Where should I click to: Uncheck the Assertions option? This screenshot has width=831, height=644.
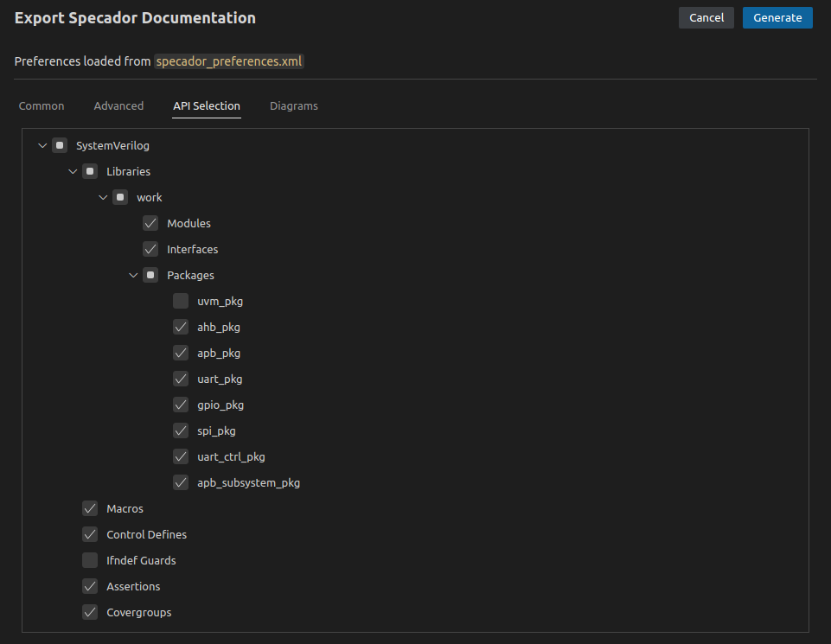pyautogui.click(x=89, y=586)
